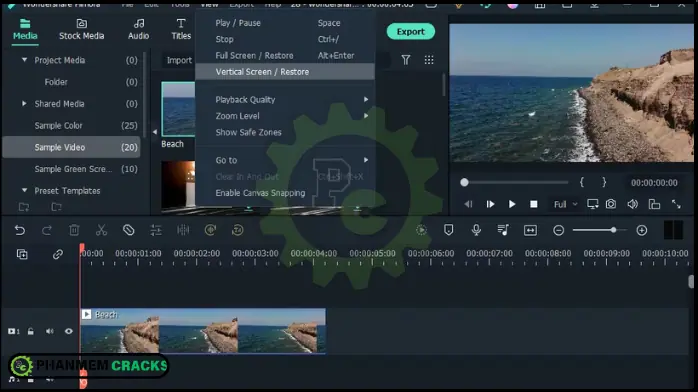The height and width of the screenshot is (392, 698).
Task: Click the play frame-by-frame button
Action: [x=490, y=204]
